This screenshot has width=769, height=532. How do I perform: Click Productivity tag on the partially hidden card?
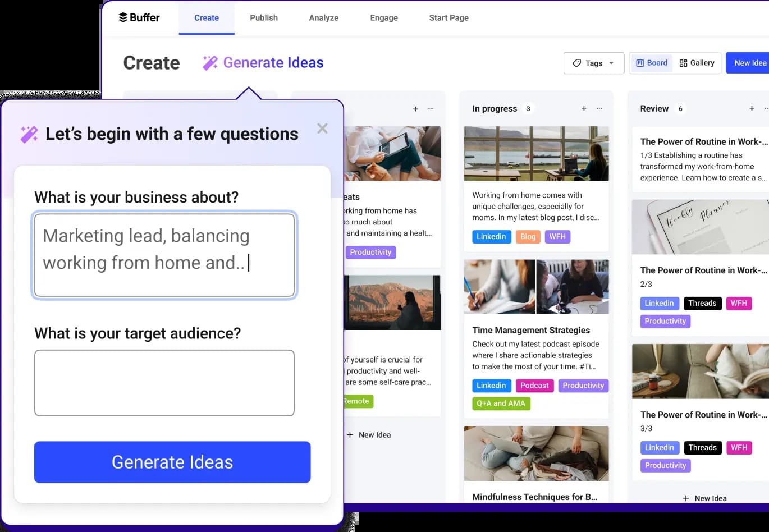(370, 253)
